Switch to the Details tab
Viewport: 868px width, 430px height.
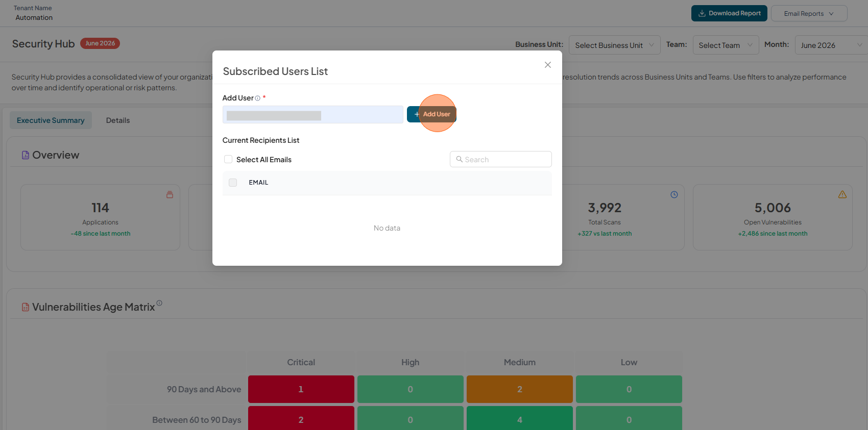click(x=118, y=120)
